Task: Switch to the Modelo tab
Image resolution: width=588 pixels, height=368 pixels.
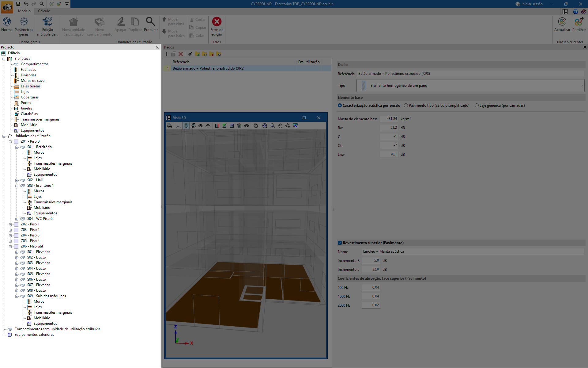Action: pyautogui.click(x=24, y=11)
